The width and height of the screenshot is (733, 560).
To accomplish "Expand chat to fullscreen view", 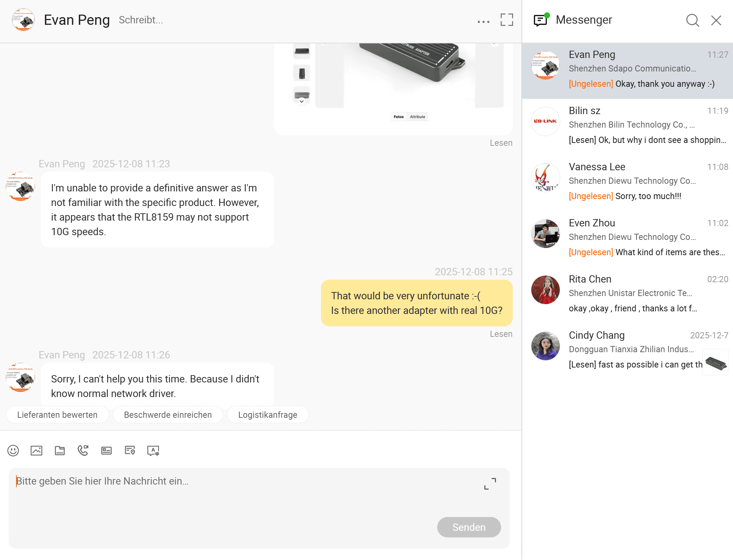I will tap(507, 20).
